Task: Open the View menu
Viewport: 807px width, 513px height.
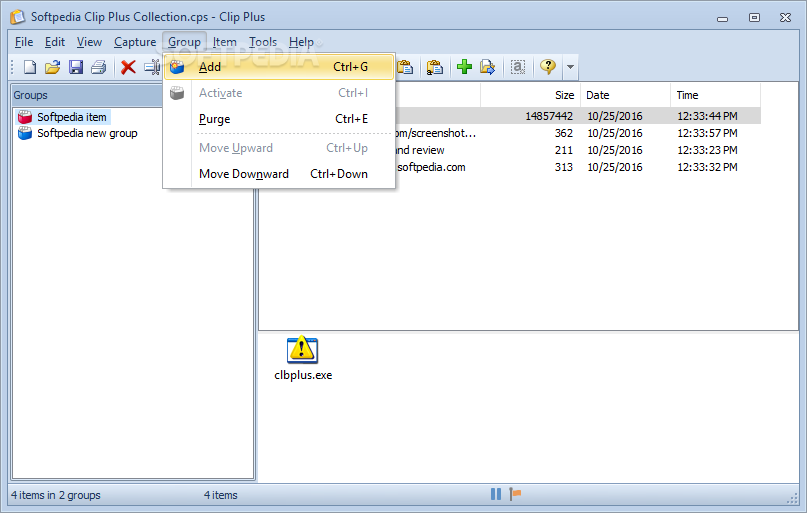Action: 89,42
